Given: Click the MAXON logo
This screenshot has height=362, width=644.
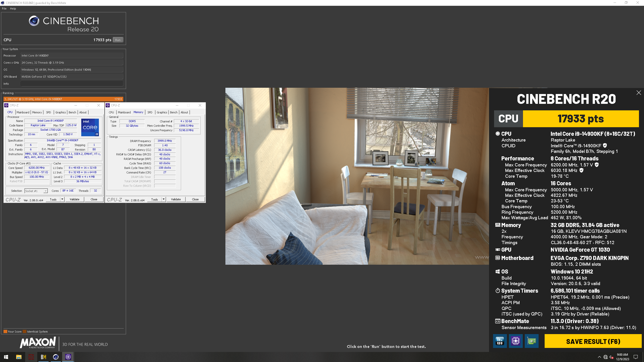Looking at the screenshot, I should (38, 343).
